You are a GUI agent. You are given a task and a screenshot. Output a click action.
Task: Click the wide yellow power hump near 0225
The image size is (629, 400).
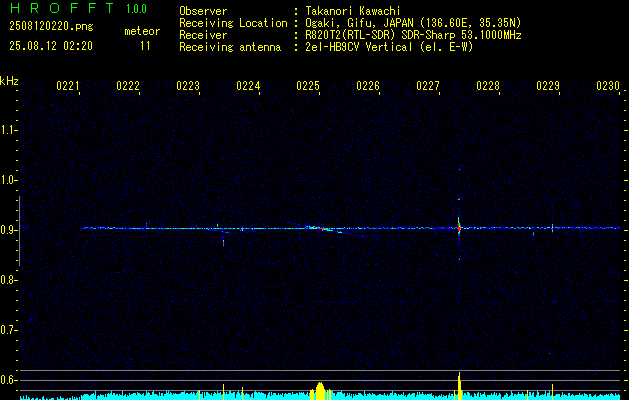click(x=320, y=391)
